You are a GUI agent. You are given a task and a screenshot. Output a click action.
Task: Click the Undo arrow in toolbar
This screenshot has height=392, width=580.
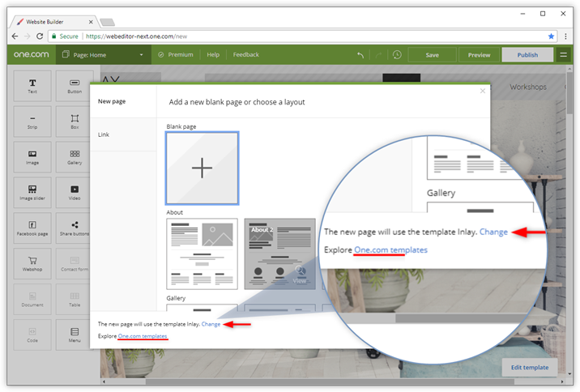tap(360, 55)
